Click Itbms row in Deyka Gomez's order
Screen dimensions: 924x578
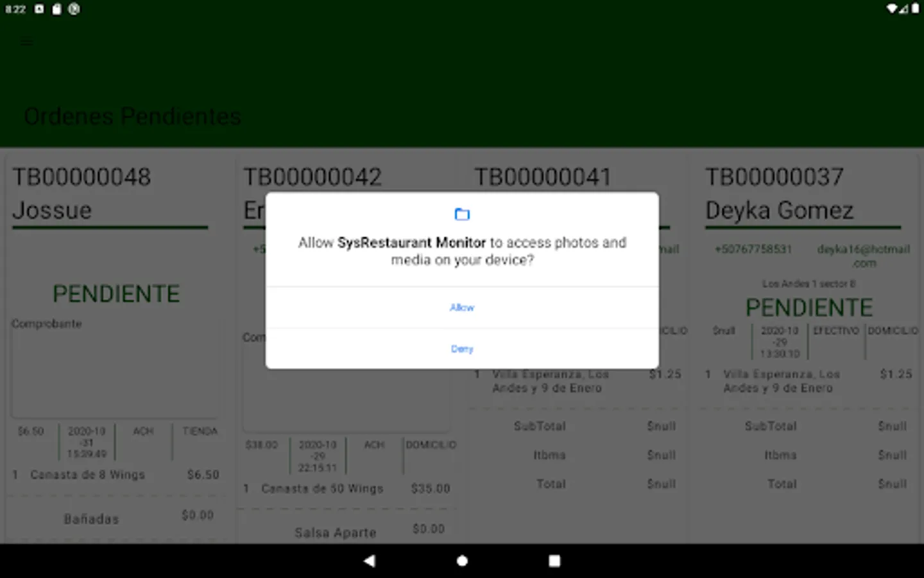(809, 455)
